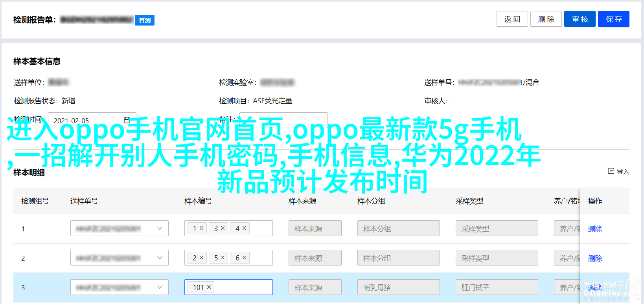Click row number 2 in 检测组号 column
This screenshot has height=304, width=644.
point(23,258)
